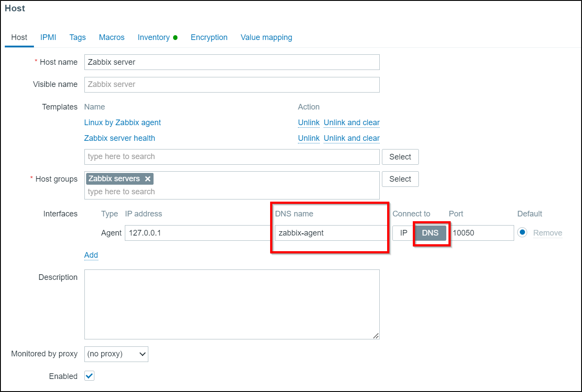
Task: Remove the Zabbix servers host group tag
Action: pos(147,179)
